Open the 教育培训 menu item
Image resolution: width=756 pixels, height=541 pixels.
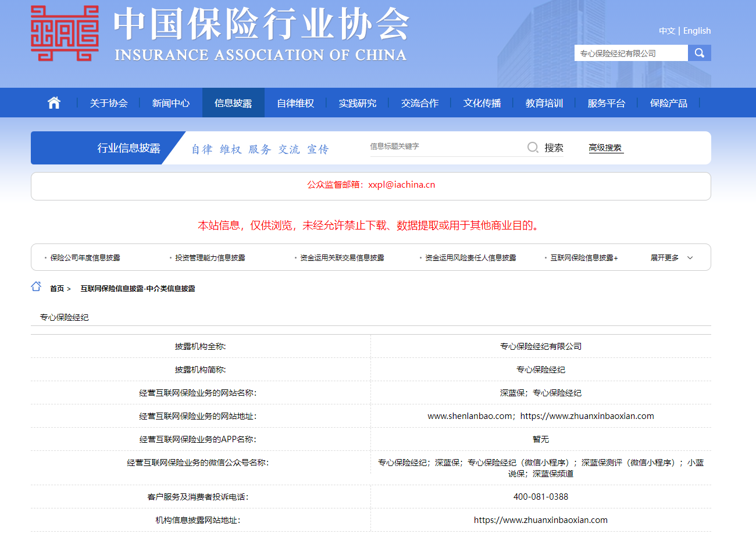tap(544, 102)
